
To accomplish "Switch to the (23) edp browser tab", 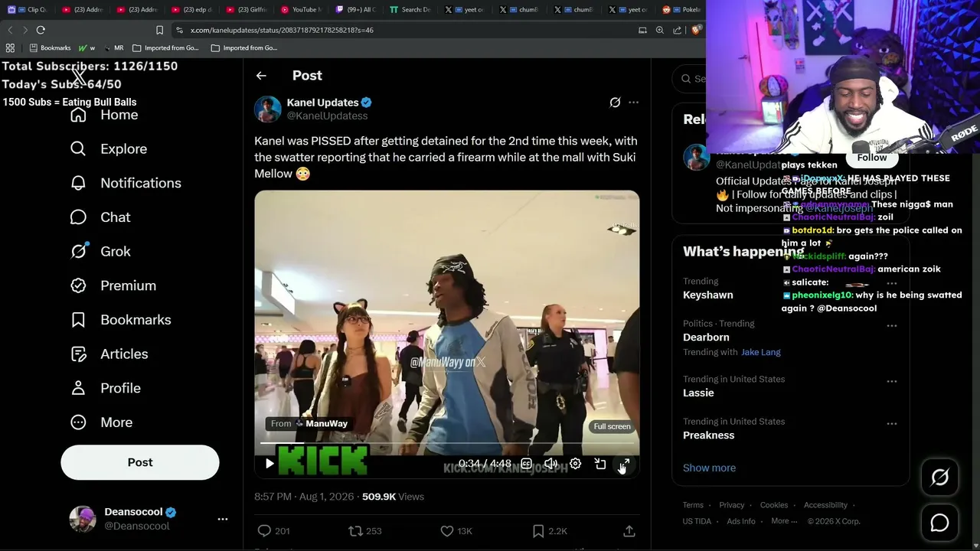I will (x=193, y=10).
